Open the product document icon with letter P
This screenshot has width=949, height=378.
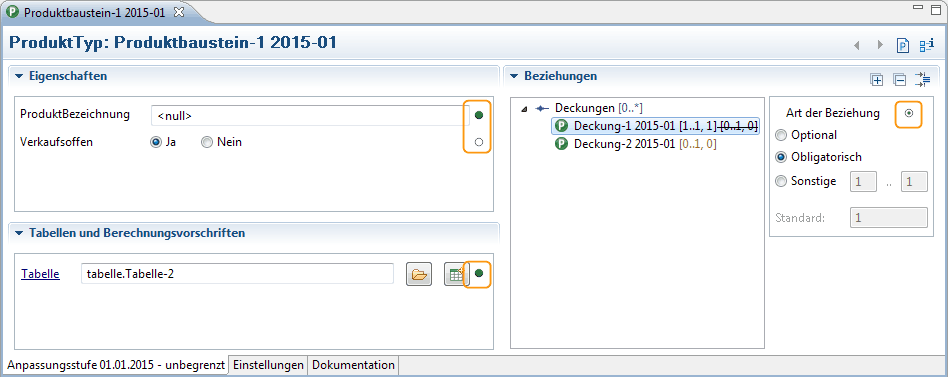click(903, 45)
